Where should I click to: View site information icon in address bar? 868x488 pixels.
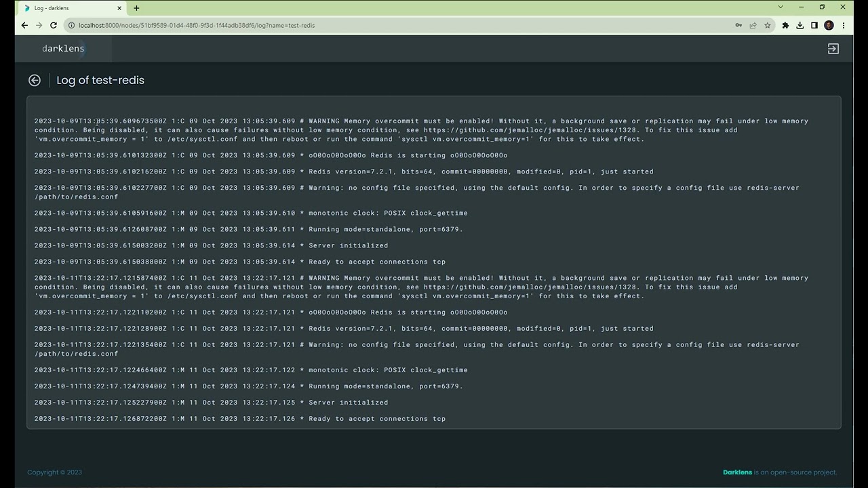71,25
